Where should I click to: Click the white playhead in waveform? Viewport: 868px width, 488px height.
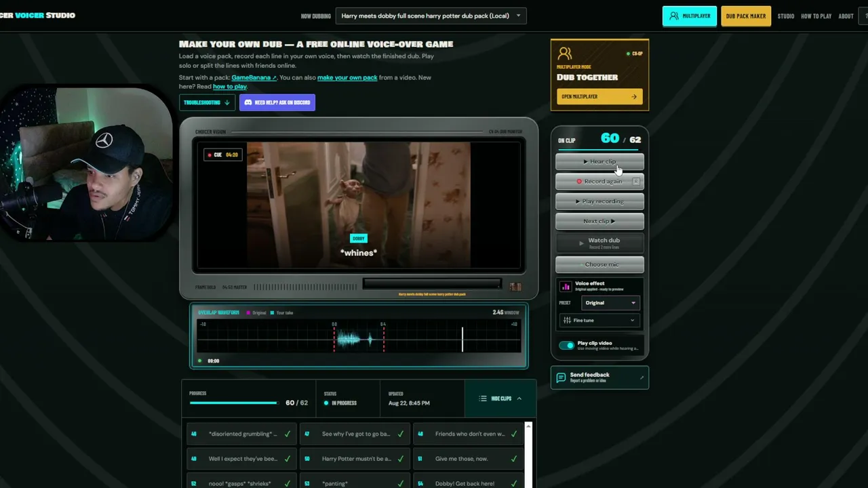coord(462,339)
